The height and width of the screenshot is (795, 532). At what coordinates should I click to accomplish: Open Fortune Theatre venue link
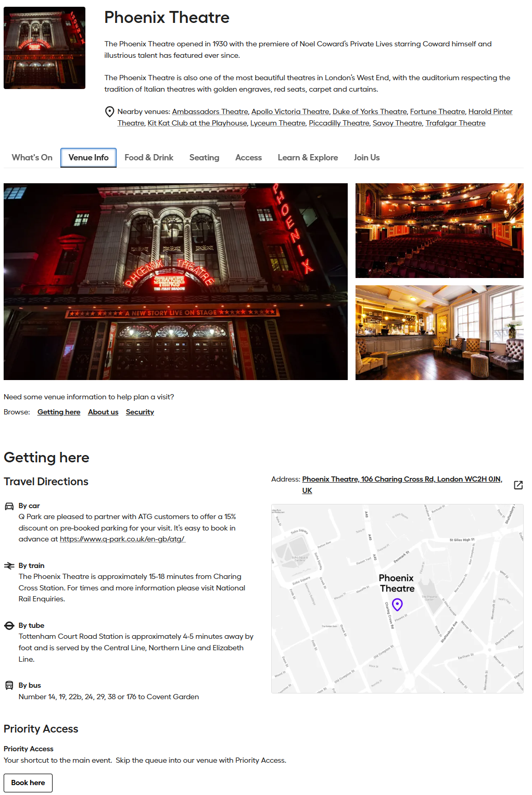pyautogui.click(x=437, y=112)
